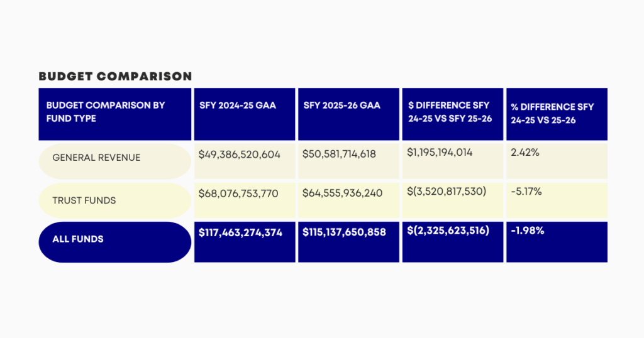Click the -5.17% cell
The image size is (644, 338).
[557, 200]
